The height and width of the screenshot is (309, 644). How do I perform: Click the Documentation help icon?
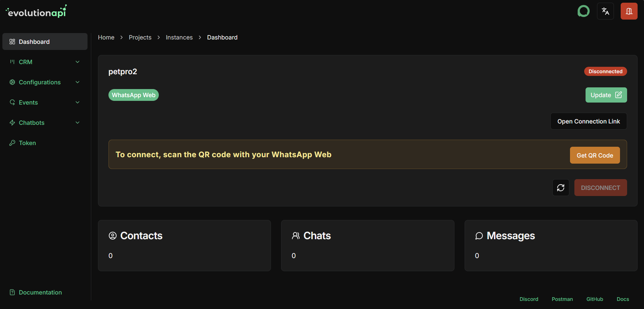click(x=12, y=292)
